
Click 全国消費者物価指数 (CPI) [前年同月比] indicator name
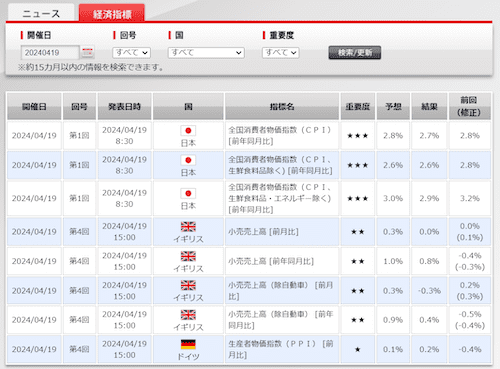(279, 135)
